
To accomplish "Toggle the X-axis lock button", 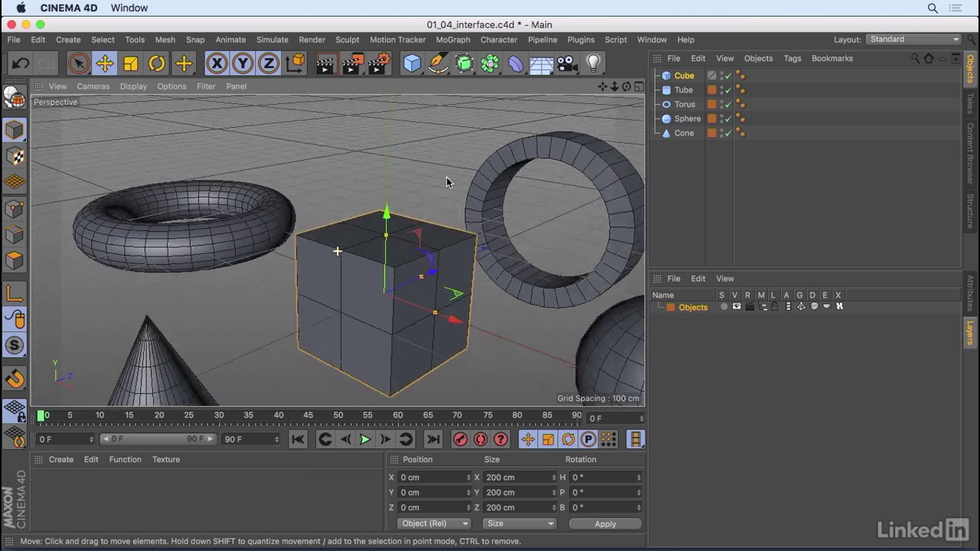I will (217, 64).
